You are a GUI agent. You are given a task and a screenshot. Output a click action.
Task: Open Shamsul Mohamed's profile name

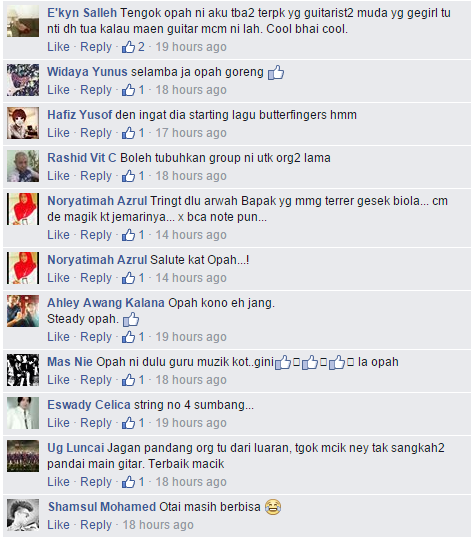point(102,507)
